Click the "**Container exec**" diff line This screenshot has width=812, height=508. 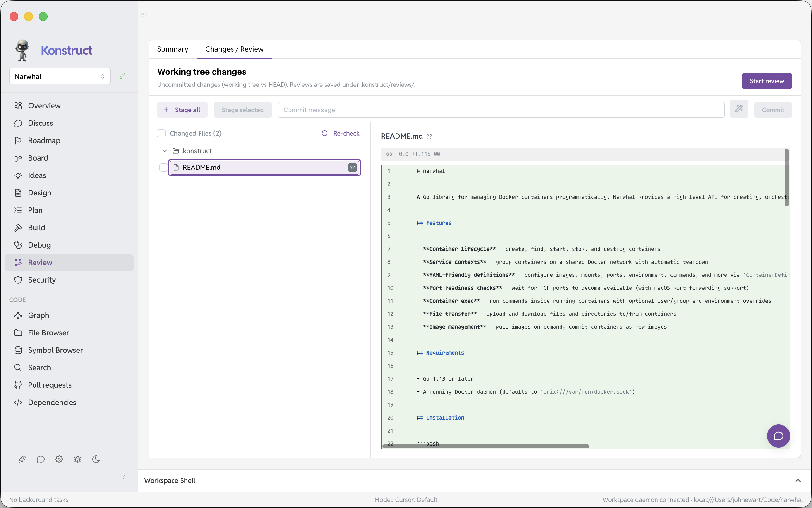click(x=593, y=301)
